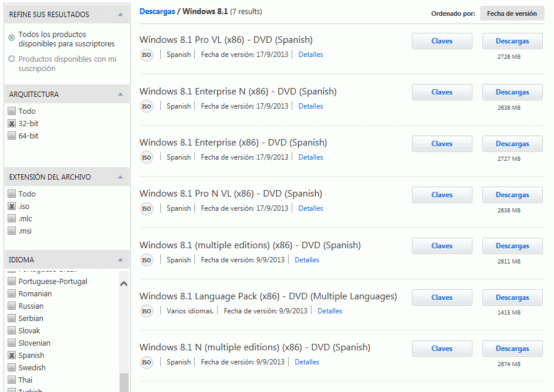The image size is (554, 392).
Task: Click Descargas for Windows 8.1 Pro N VL
Action: 512,195
